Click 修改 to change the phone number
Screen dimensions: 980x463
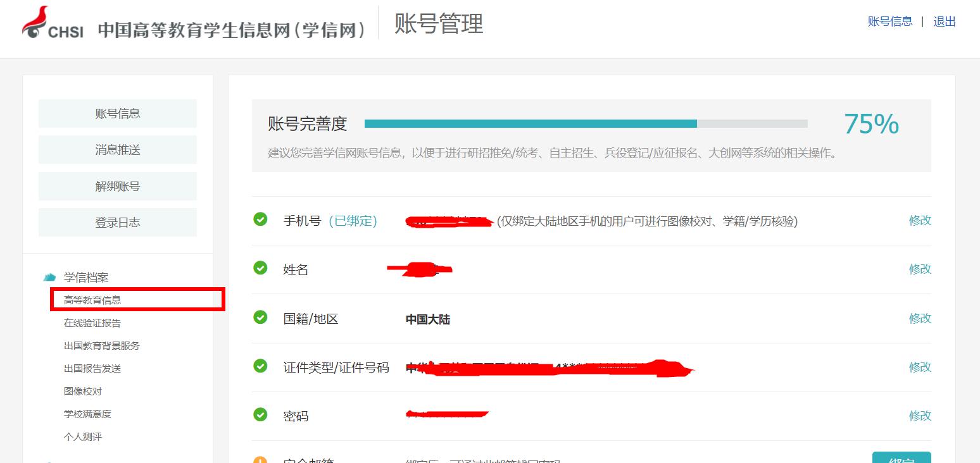point(920,221)
